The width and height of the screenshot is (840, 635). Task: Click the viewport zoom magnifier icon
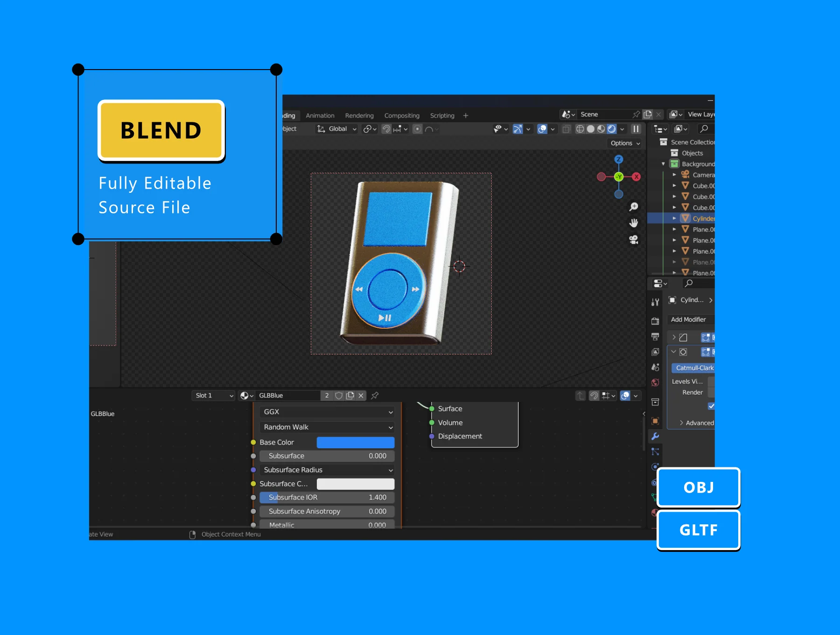pos(634,206)
